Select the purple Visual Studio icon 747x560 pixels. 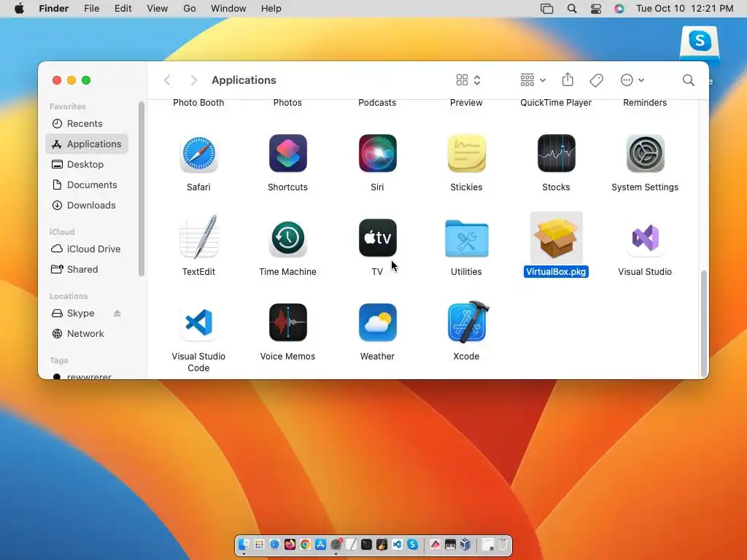pyautogui.click(x=645, y=238)
